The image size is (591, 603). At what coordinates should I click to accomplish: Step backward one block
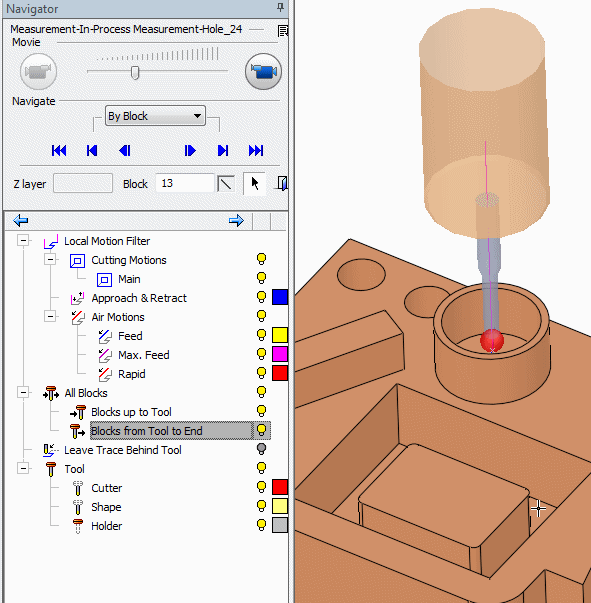tap(125, 150)
